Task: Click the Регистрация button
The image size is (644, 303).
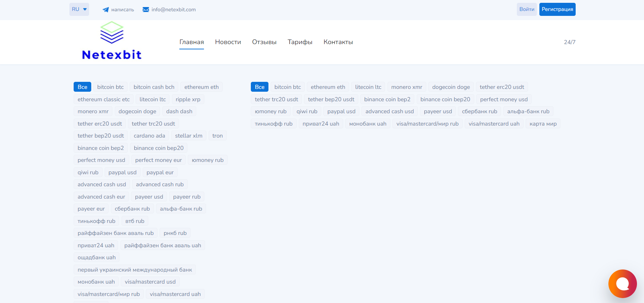Action: (x=557, y=10)
